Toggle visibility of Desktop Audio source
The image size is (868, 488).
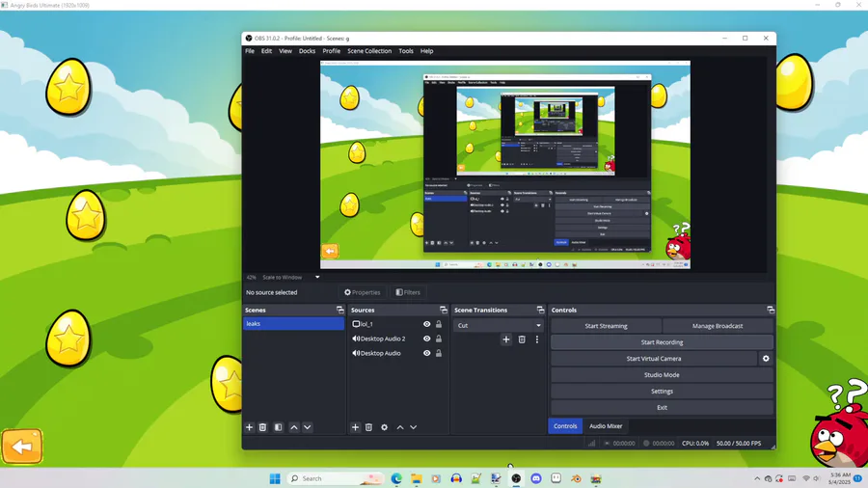(427, 353)
